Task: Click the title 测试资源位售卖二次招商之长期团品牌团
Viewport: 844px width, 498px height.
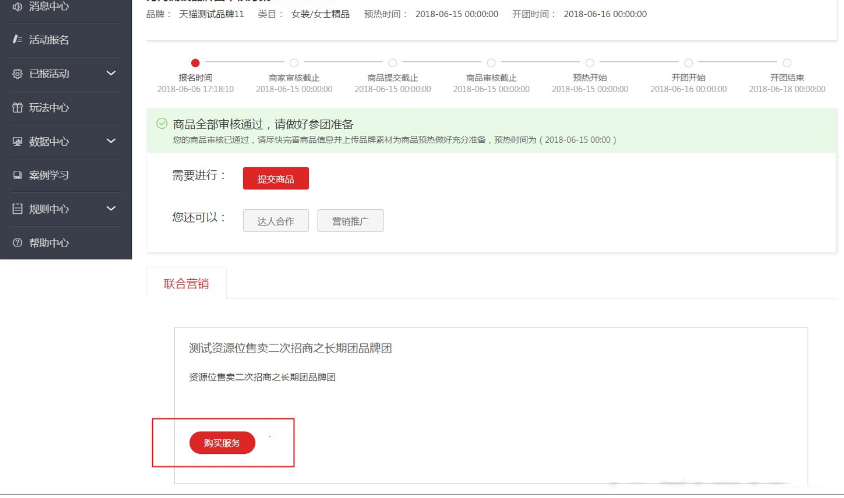Action: tap(290, 348)
